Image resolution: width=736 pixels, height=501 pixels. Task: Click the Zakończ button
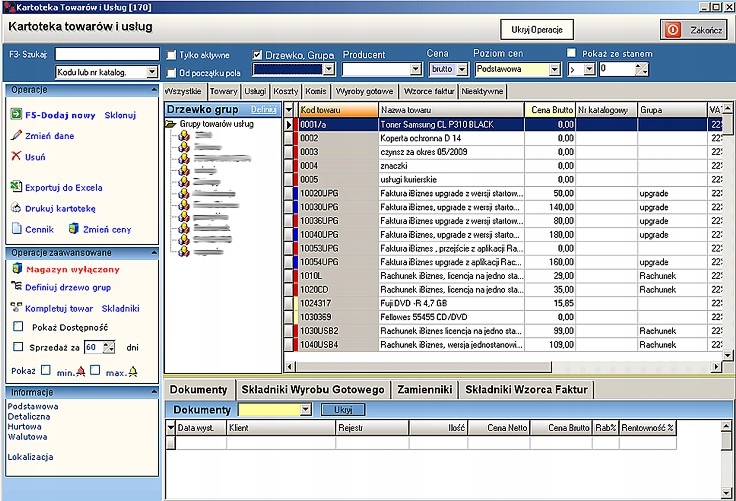tap(693, 30)
